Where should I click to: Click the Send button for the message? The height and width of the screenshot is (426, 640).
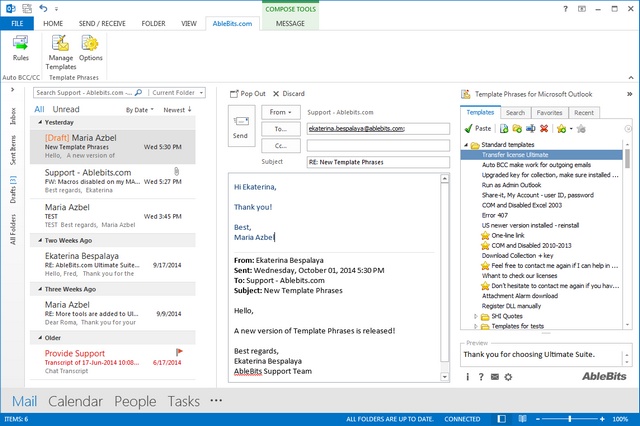click(x=241, y=126)
